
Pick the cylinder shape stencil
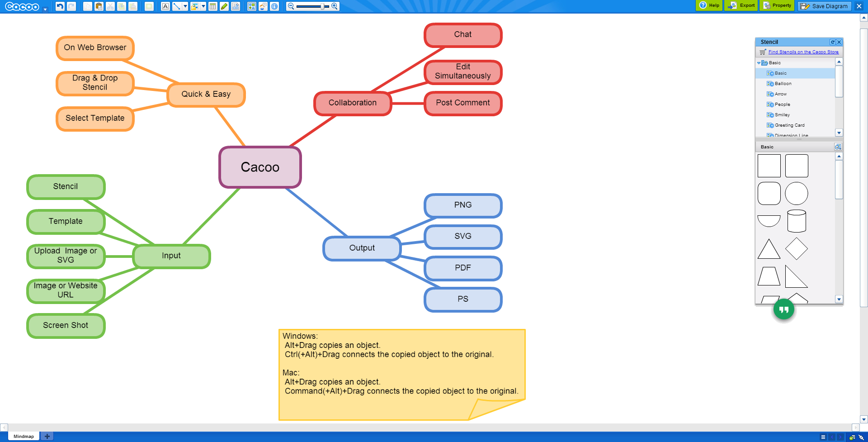[797, 221]
